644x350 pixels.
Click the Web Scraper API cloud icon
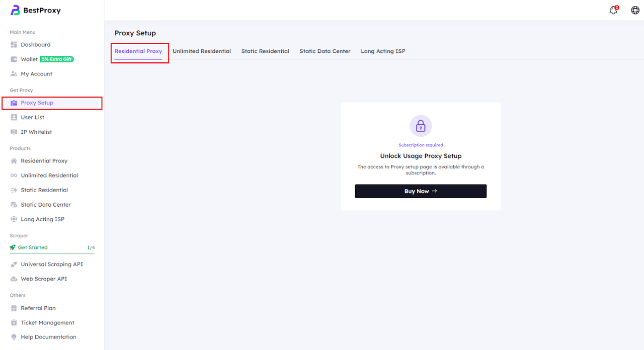tap(14, 279)
